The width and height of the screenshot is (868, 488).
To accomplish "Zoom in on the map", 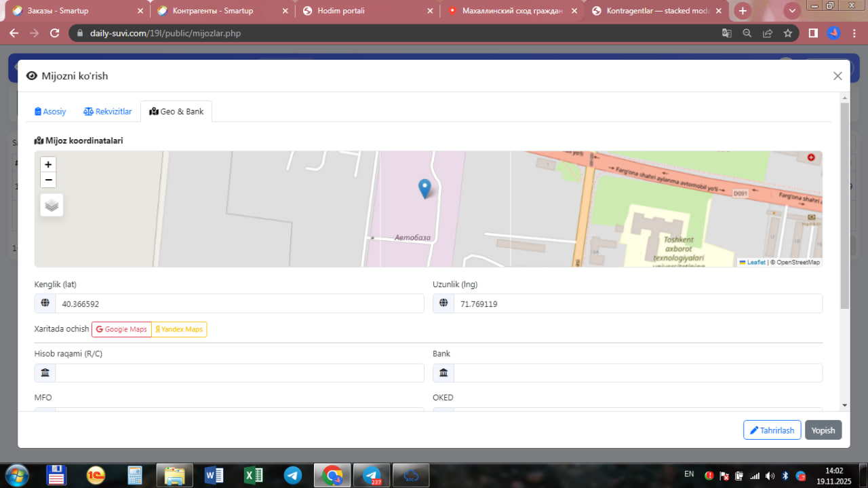I will [x=48, y=165].
